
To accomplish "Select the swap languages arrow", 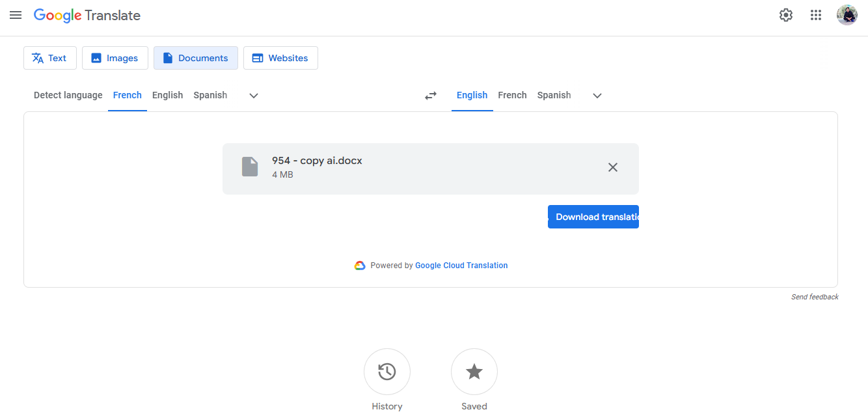I will point(431,95).
